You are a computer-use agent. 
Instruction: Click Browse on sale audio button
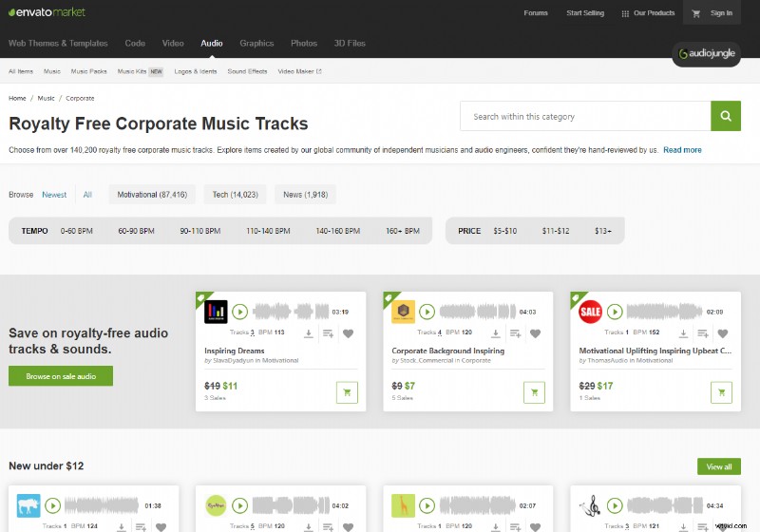point(61,376)
